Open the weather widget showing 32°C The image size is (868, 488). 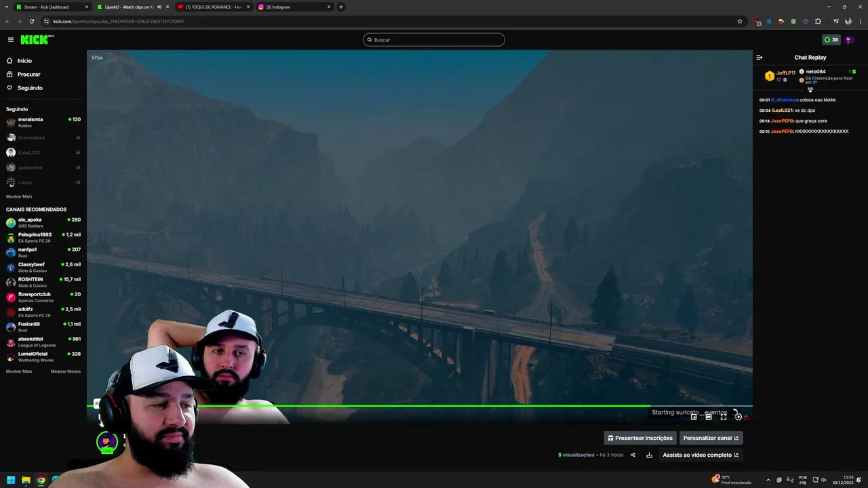click(730, 480)
